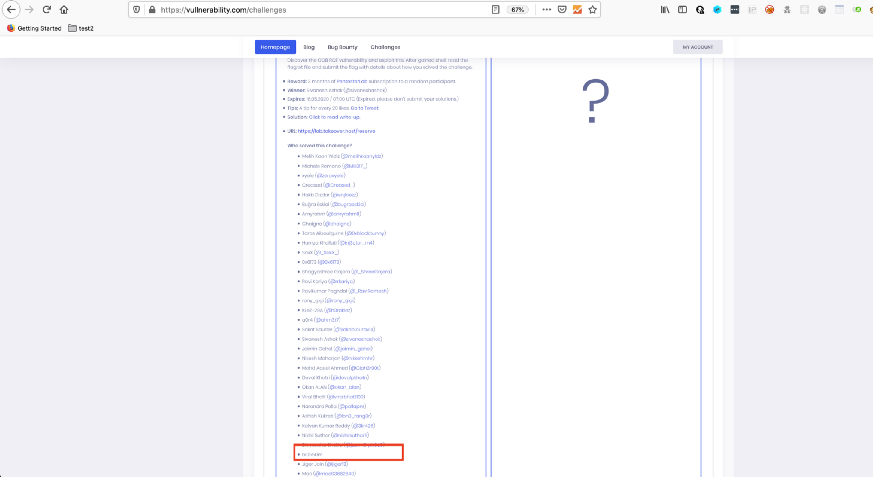
Task: Open the page actions three-dot menu
Action: coord(545,9)
